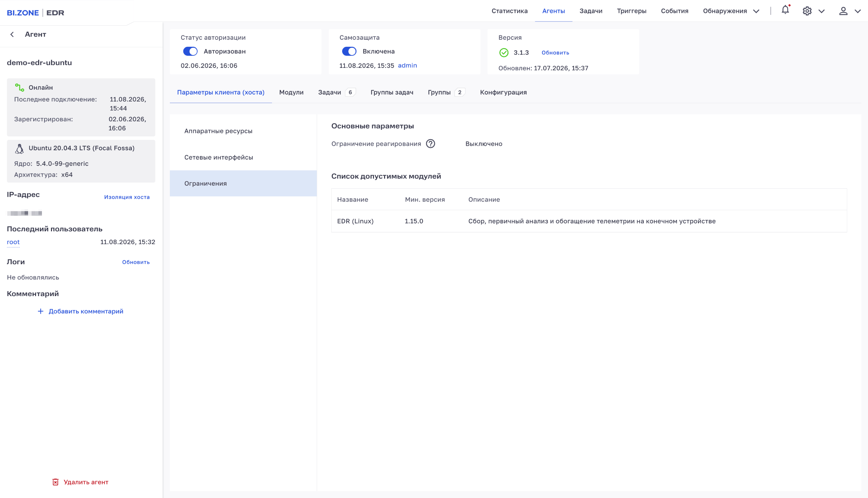The height and width of the screenshot is (498, 868).
Task: Open the Триггеры menu item
Action: (632, 11)
